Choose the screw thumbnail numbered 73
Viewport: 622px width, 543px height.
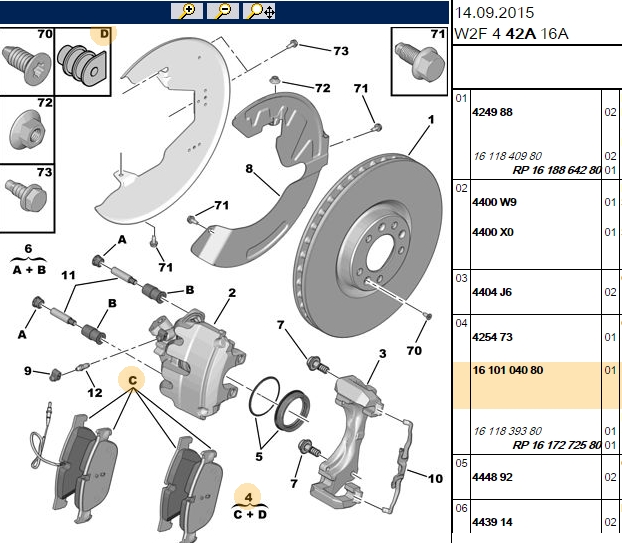point(27,198)
